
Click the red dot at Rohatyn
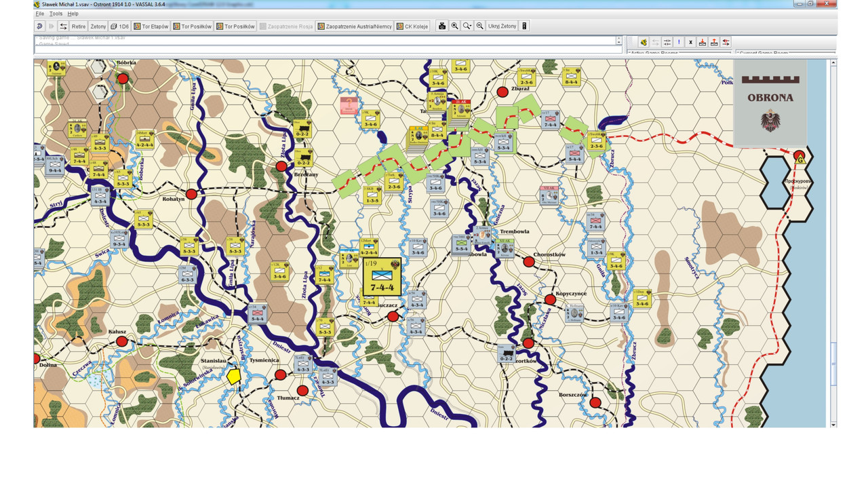191,194
